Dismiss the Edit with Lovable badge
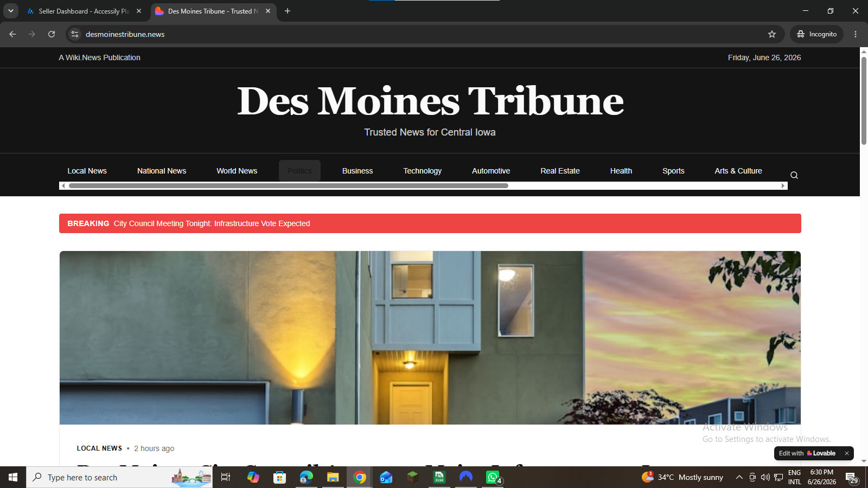Image resolution: width=868 pixels, height=488 pixels. 846,453
